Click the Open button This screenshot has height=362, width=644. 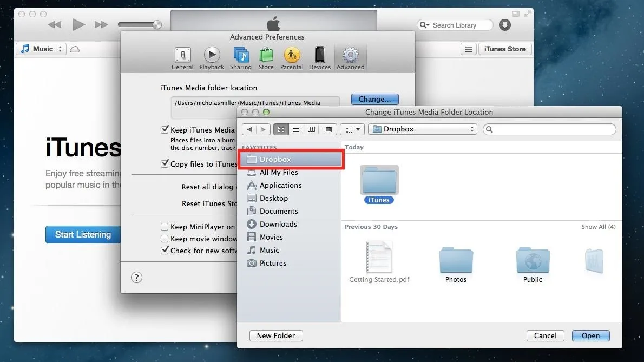pyautogui.click(x=590, y=335)
